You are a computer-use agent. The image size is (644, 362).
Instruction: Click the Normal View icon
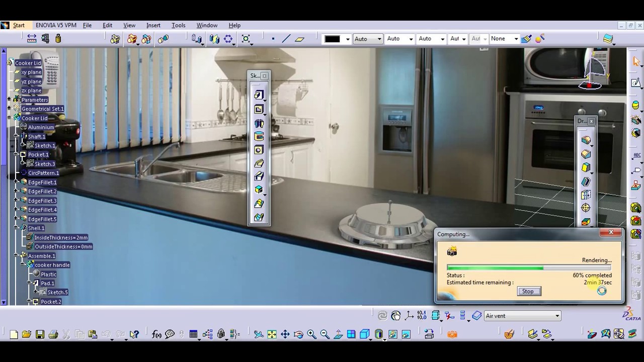[338, 334]
